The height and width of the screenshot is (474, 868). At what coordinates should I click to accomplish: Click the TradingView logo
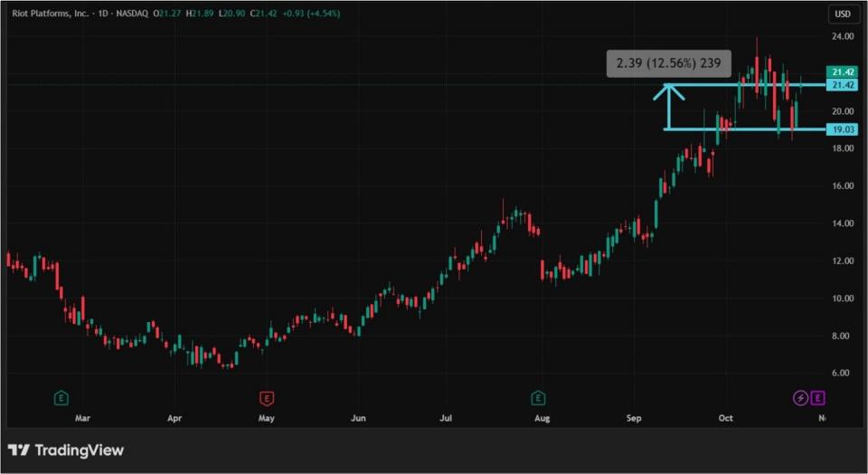click(x=66, y=450)
